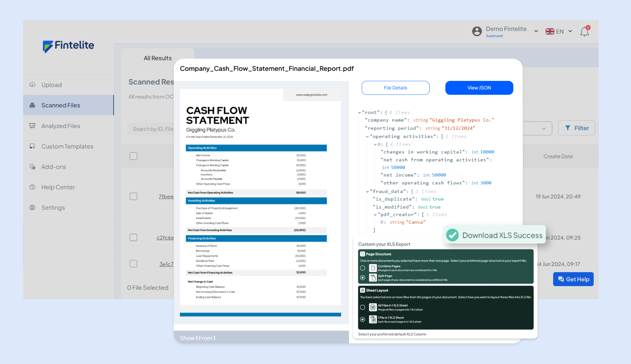The height and width of the screenshot is (364, 631).
Task: Select All Files in 1 XLS Sheet option
Action: (363, 307)
